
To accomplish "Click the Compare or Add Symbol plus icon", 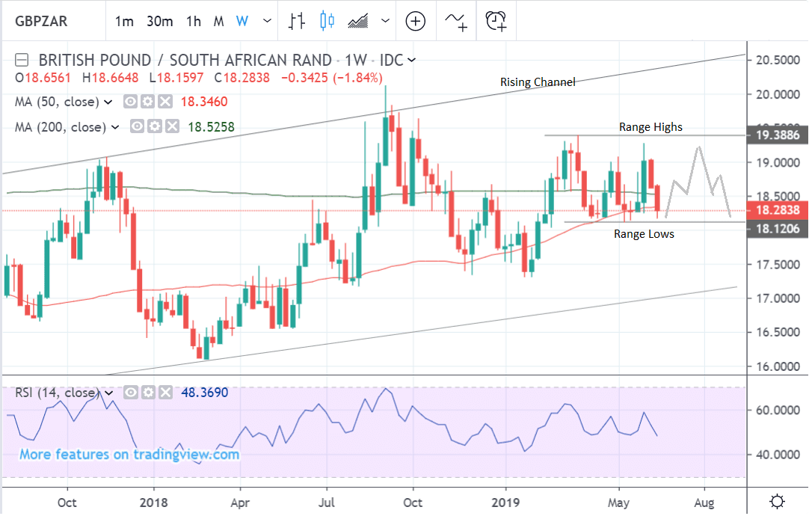I will click(x=415, y=21).
